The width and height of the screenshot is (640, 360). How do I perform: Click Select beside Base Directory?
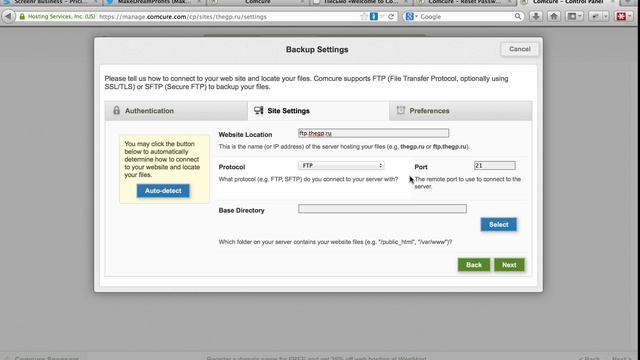click(x=498, y=225)
